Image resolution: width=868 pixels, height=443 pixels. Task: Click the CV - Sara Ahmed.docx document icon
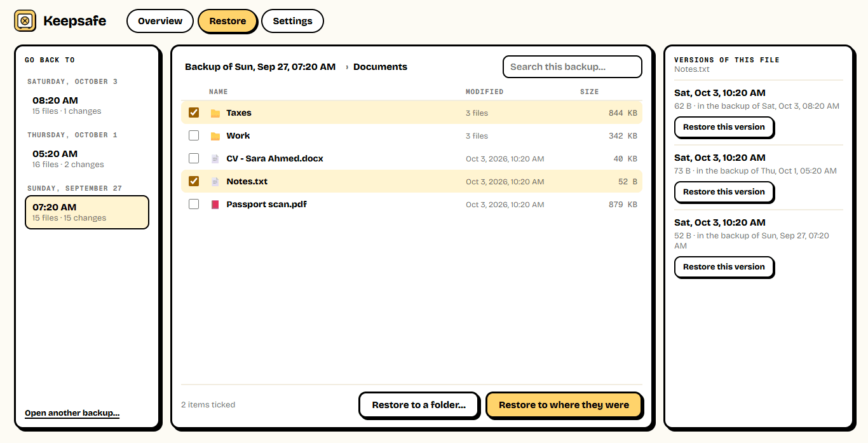point(215,159)
